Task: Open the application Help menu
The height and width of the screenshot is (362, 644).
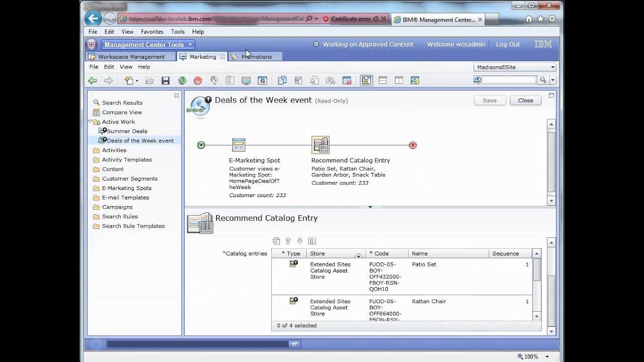Action: point(144,67)
